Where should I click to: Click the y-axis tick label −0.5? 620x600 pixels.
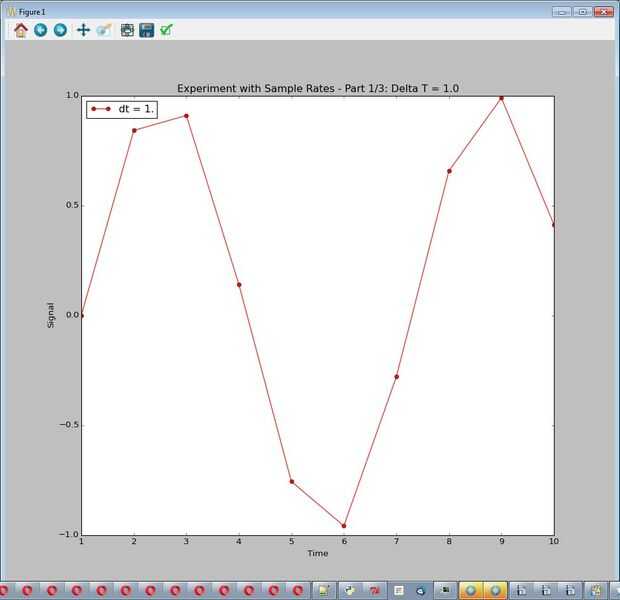click(69, 425)
